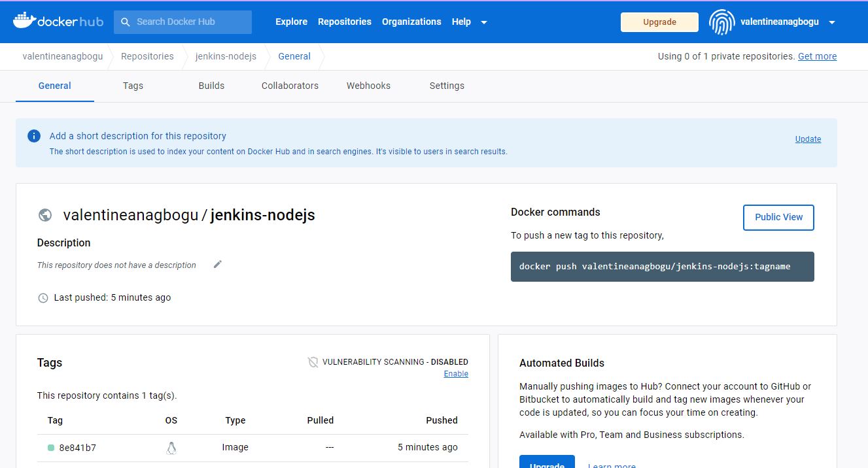Click the Docker Hub whale logo
The image size is (868, 468).
point(24,20)
